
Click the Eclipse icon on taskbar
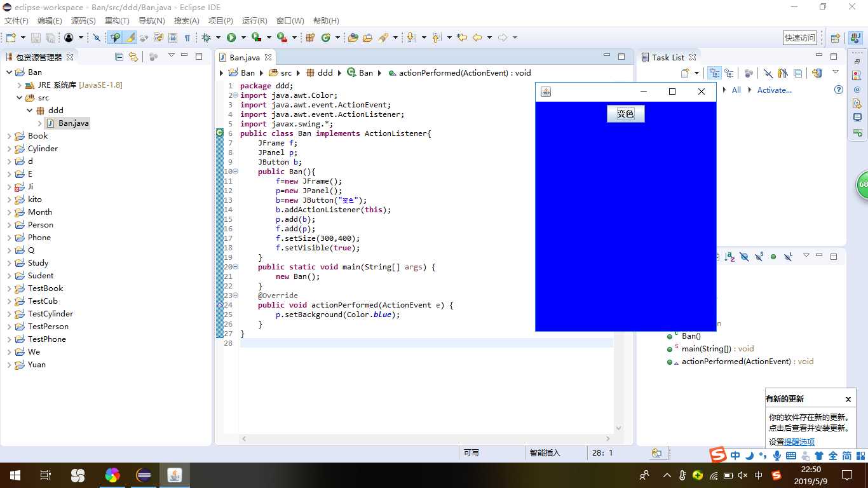point(144,475)
